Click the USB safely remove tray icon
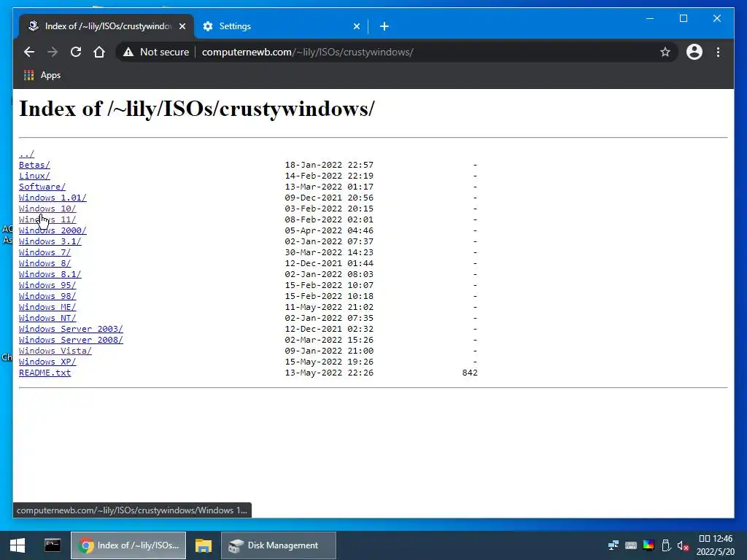 666,545
